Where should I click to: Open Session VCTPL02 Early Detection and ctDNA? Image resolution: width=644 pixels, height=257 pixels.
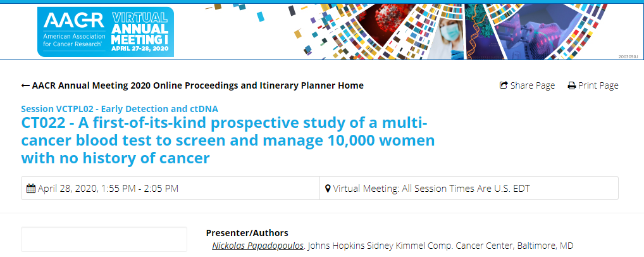120,109
